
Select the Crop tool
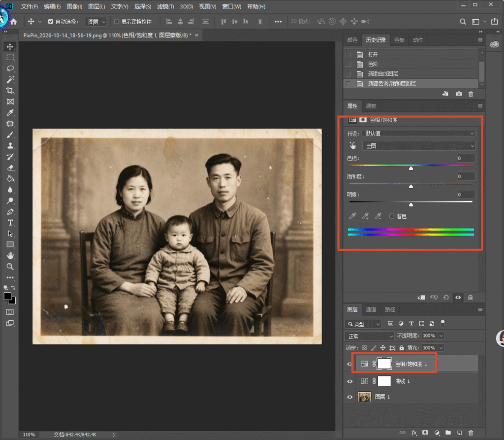pyautogui.click(x=10, y=91)
